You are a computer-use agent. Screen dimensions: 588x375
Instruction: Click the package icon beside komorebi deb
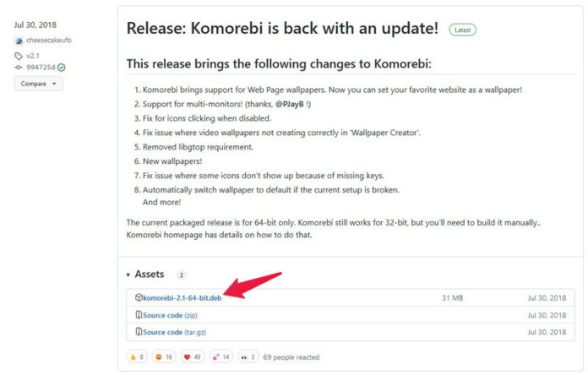click(x=139, y=298)
